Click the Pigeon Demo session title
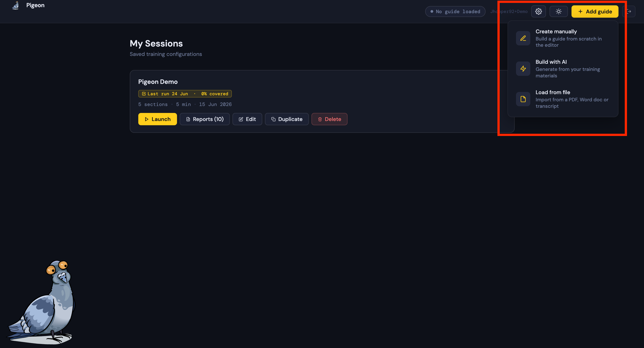The image size is (644, 348). point(158,82)
